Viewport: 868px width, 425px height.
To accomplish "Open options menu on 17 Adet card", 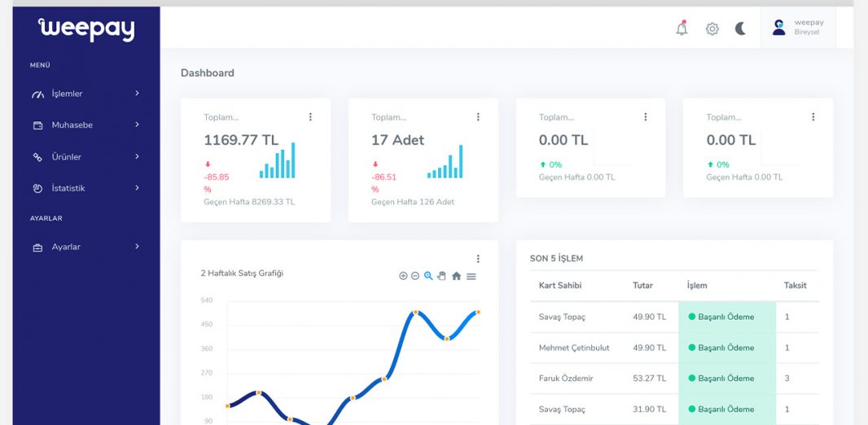I will click(x=478, y=116).
